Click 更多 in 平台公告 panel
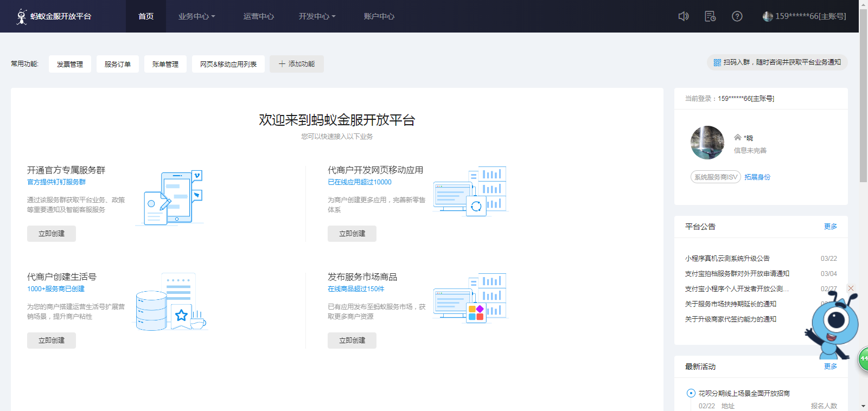 coord(831,227)
